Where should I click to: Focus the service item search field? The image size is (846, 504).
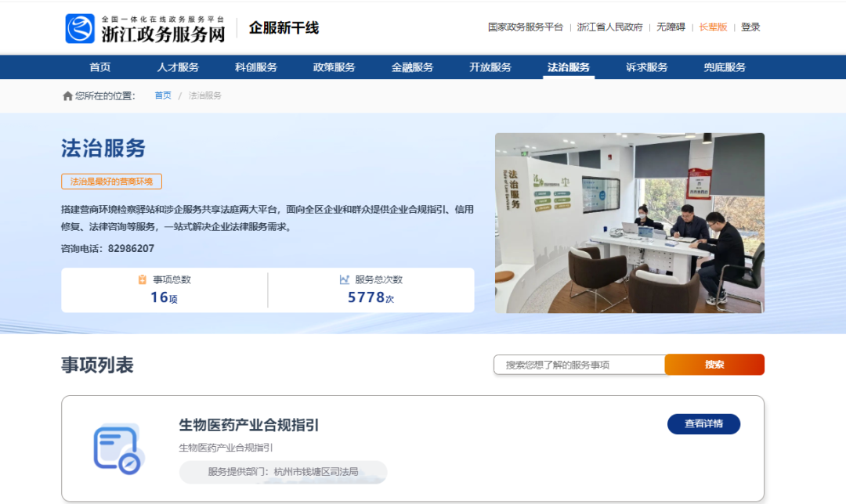coord(580,365)
